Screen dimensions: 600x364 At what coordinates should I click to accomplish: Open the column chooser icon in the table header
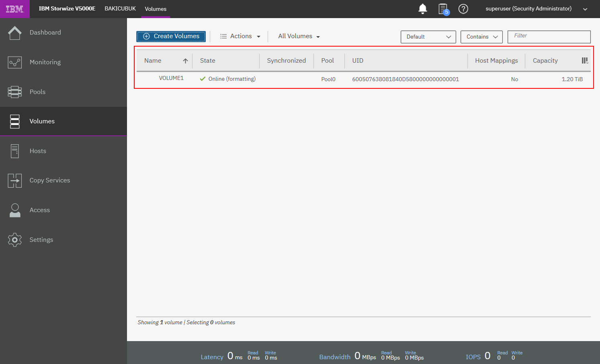(x=585, y=61)
